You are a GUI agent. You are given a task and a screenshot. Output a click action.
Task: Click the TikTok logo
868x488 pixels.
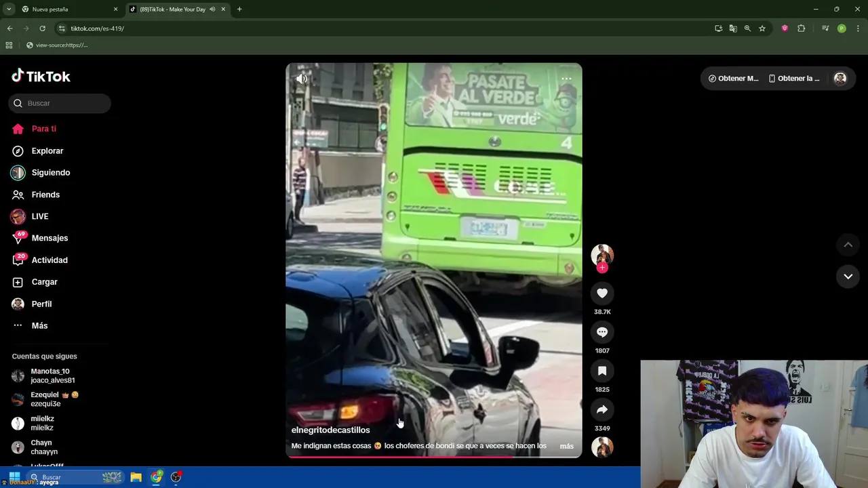[41, 76]
